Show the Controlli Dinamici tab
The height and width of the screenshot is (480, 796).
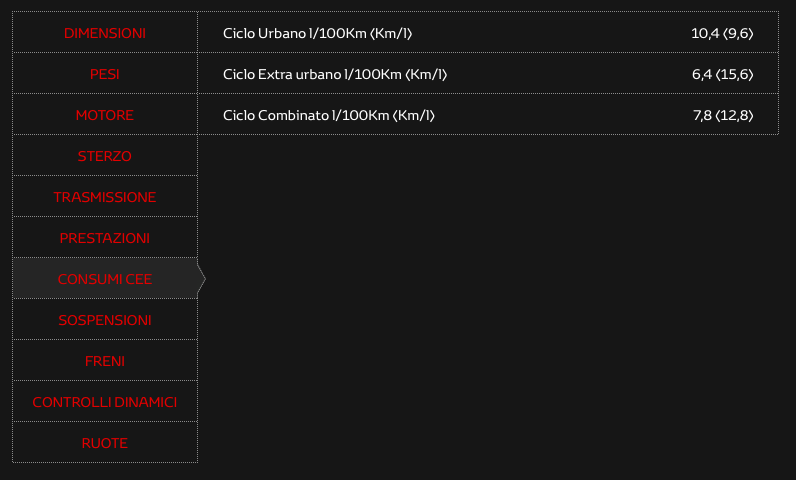tap(105, 402)
